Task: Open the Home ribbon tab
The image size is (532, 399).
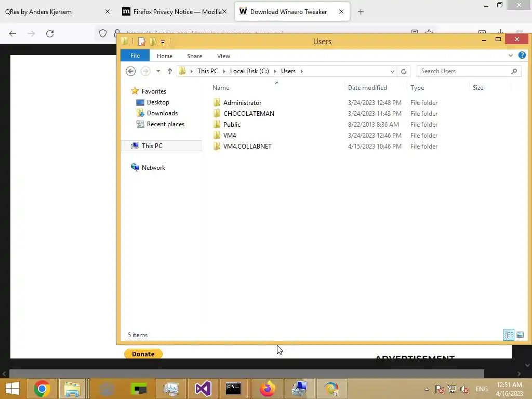Action: point(165,56)
